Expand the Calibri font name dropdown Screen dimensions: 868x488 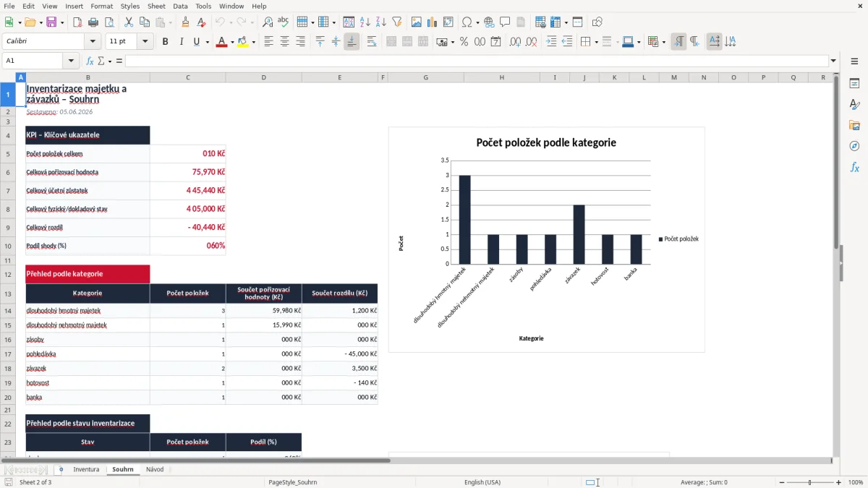coord(92,42)
